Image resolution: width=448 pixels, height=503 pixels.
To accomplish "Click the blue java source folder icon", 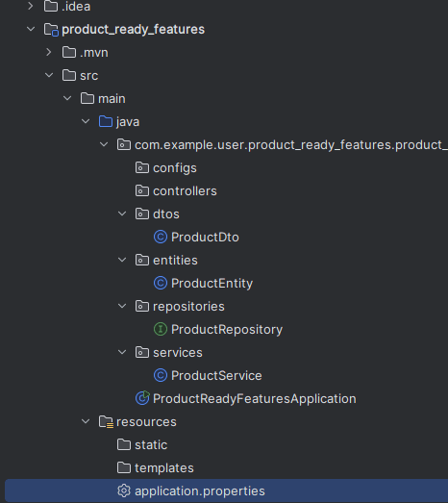I will click(x=106, y=122).
